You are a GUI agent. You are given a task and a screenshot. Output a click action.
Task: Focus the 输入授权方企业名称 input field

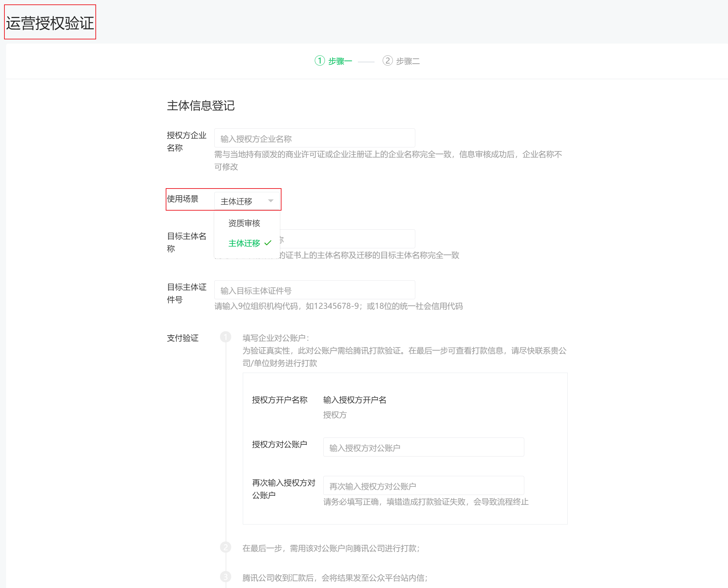pos(314,138)
